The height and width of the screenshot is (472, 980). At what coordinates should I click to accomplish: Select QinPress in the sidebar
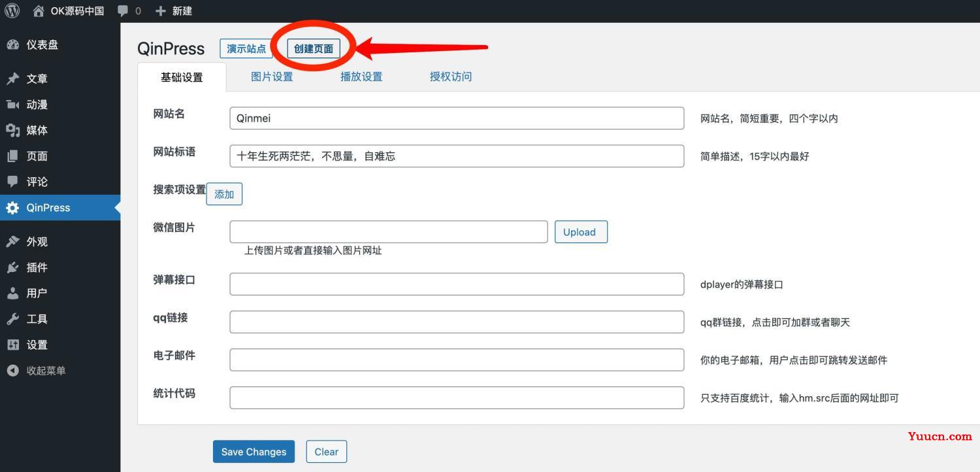[60, 208]
